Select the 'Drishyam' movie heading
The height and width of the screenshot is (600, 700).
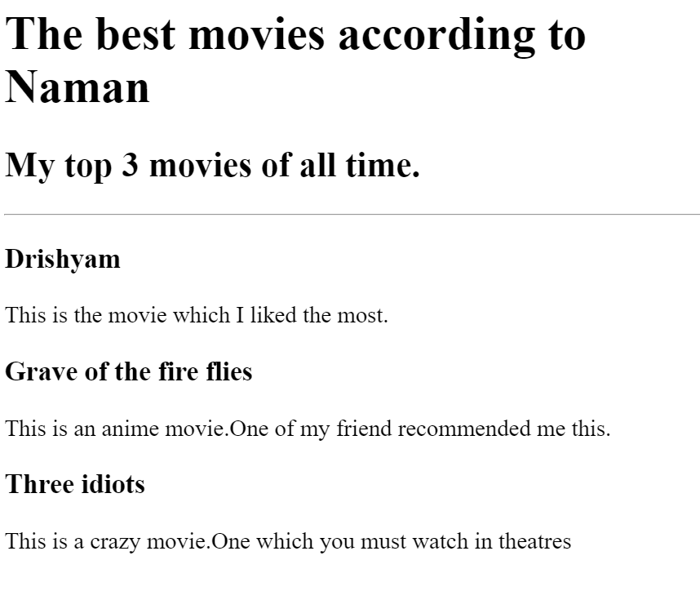(63, 260)
